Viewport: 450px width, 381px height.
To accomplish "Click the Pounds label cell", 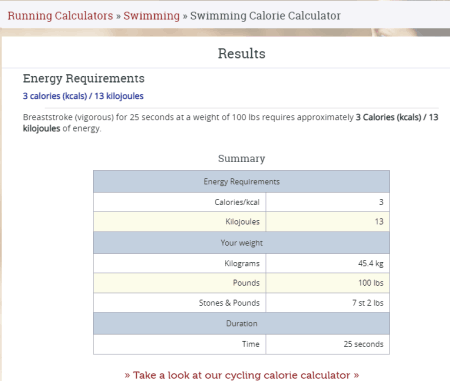I will point(180,283).
